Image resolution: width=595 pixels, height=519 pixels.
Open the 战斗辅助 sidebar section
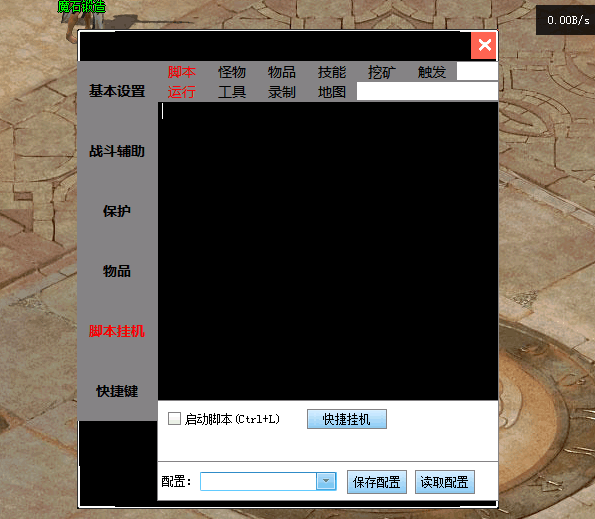point(117,151)
